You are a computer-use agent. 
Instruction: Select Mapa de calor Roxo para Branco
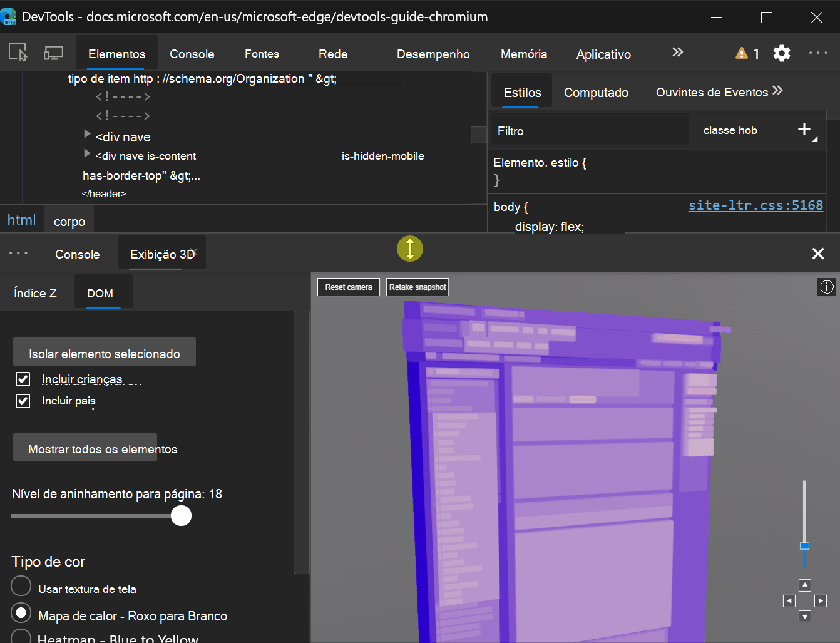[21, 612]
